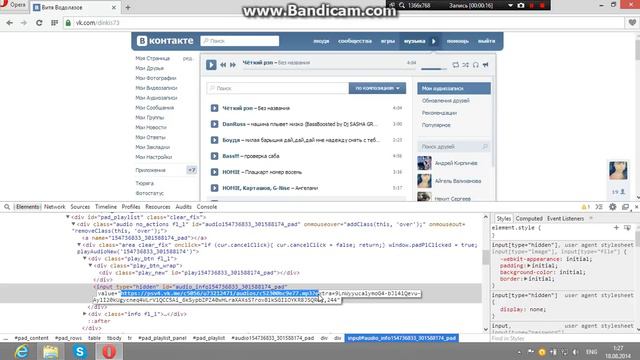
Task: Switch to DevTools Resources tab
Action: click(158, 207)
